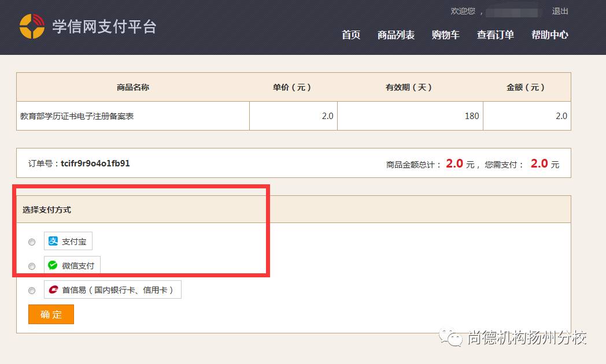Viewport: 606px width, 364px height.
Task: Click the 金额（元） column header
Action: [526, 87]
